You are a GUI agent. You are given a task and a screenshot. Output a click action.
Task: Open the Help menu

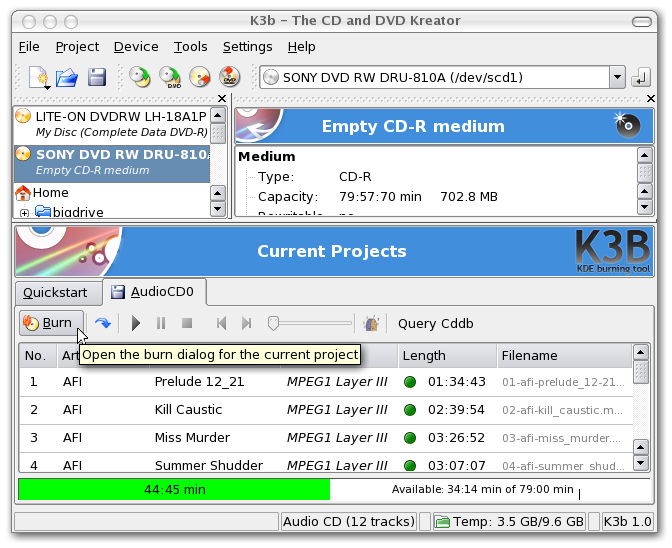pos(301,46)
